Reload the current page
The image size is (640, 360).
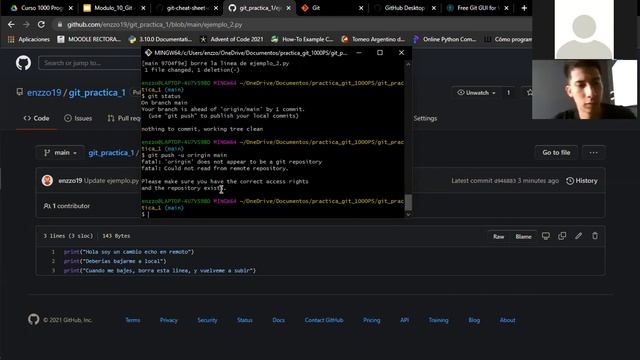(41, 24)
